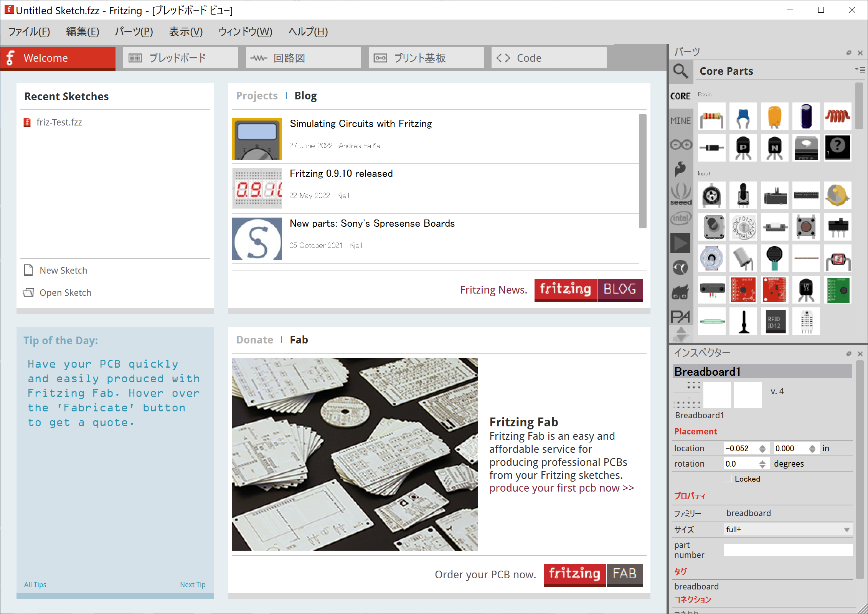
Task: Open the PA parts bin
Action: tap(681, 317)
